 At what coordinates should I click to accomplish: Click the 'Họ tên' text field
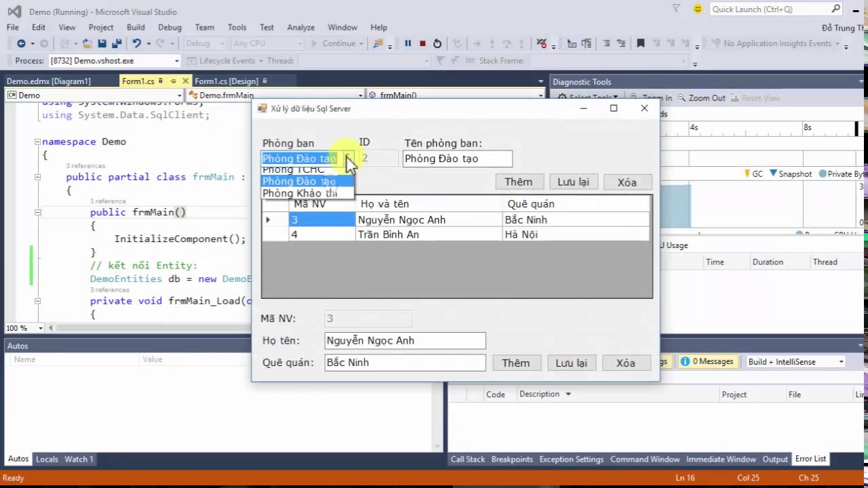(405, 340)
